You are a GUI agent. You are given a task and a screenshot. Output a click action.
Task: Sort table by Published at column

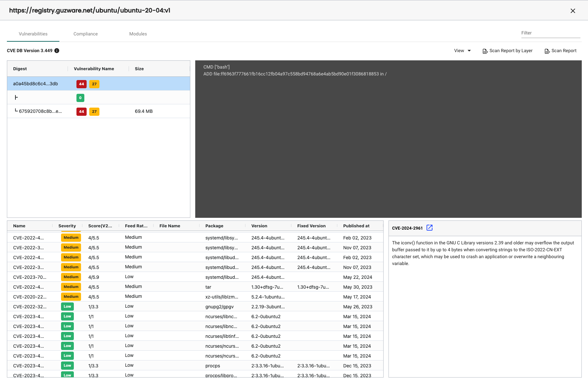[356, 226]
